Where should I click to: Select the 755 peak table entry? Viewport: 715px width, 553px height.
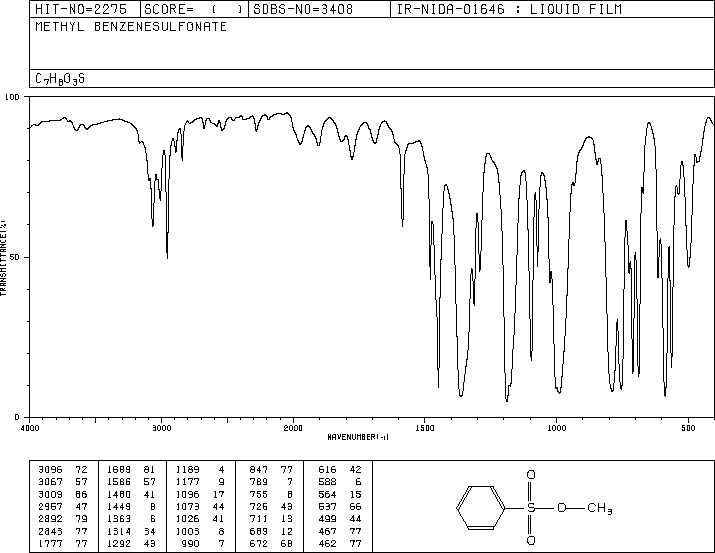(271, 494)
